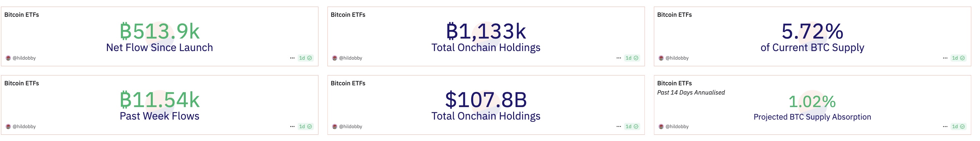Open three-dot menu on Current BTC Supply card

click(x=945, y=58)
